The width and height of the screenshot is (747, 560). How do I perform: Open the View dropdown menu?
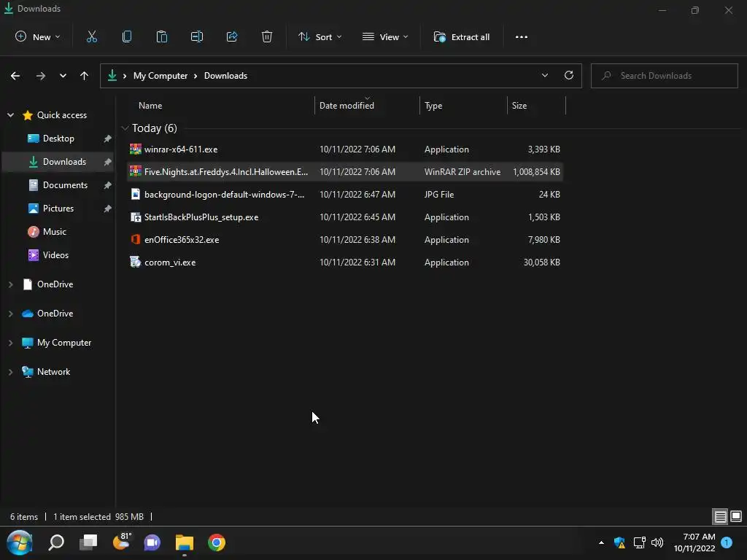click(385, 36)
